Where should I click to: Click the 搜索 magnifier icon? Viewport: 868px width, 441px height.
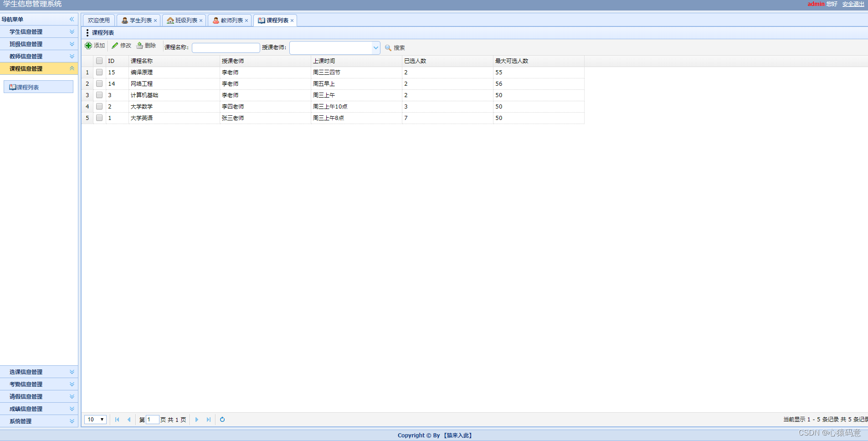pyautogui.click(x=387, y=47)
